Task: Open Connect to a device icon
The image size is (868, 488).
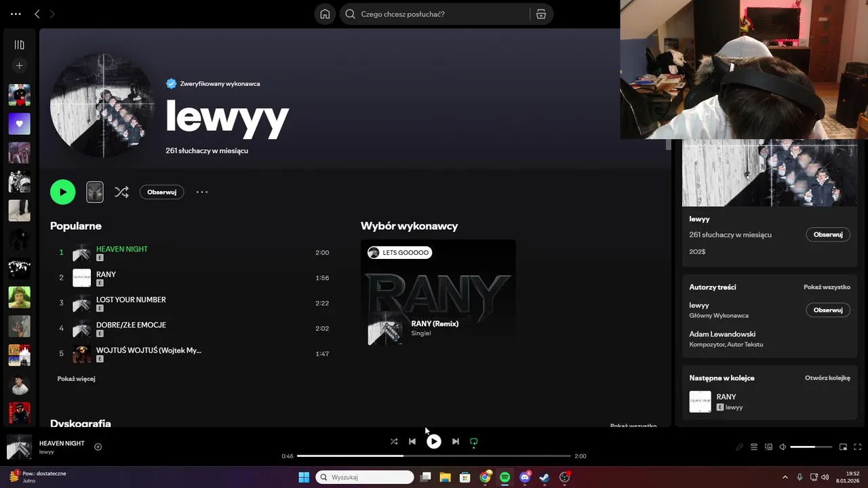Action: tap(768, 447)
